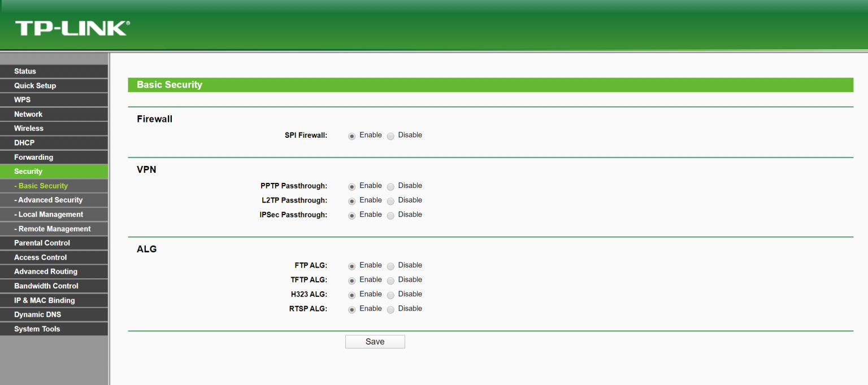Open Parental Control settings
The height and width of the screenshot is (385, 868).
(x=42, y=243)
